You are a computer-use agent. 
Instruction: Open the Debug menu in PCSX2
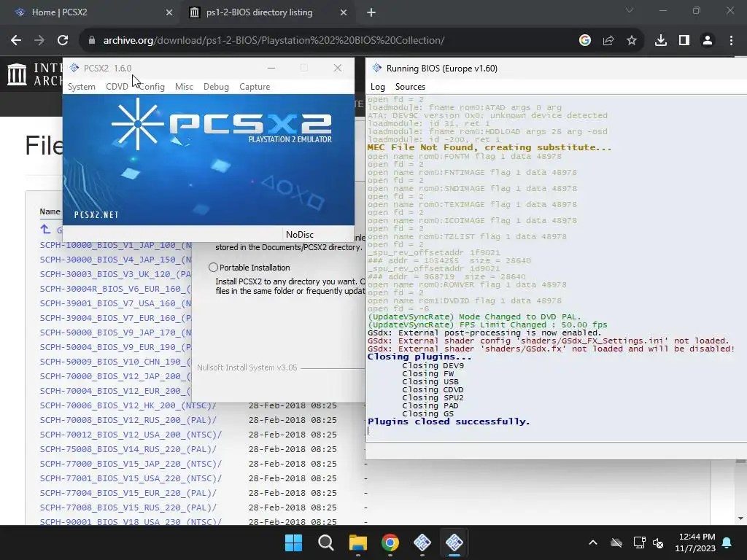tap(216, 87)
